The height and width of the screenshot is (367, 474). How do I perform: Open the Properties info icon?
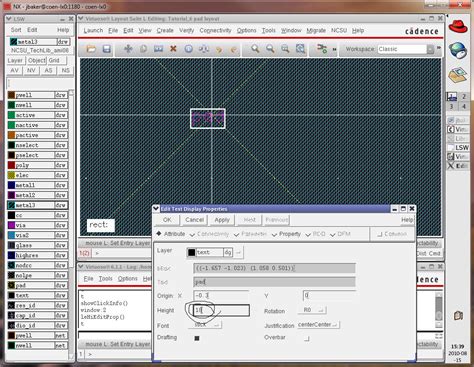[189, 49]
